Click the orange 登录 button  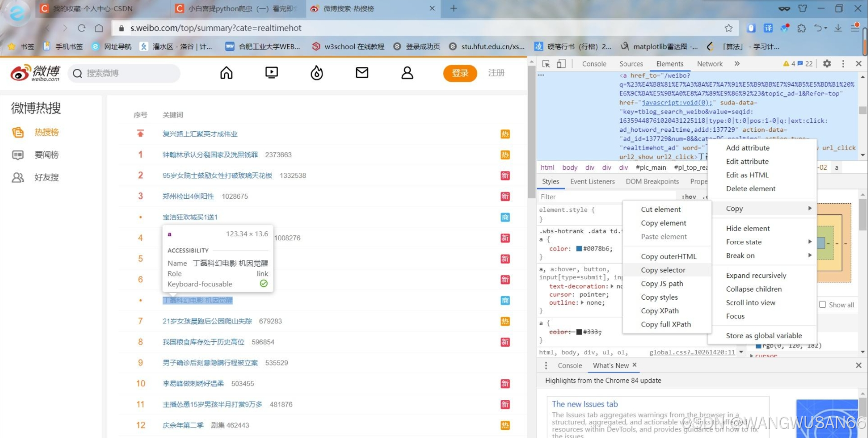[x=460, y=73]
